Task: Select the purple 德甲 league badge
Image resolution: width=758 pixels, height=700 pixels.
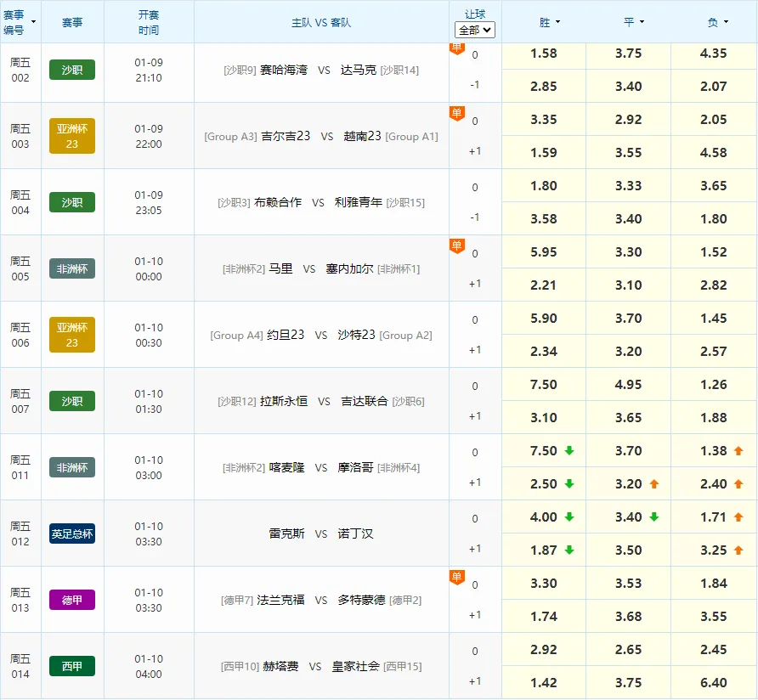Action: pyautogui.click(x=71, y=601)
